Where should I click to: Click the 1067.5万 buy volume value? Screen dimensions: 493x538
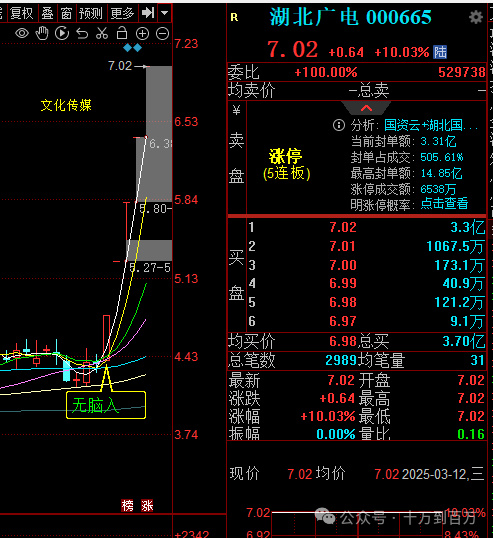click(x=455, y=246)
